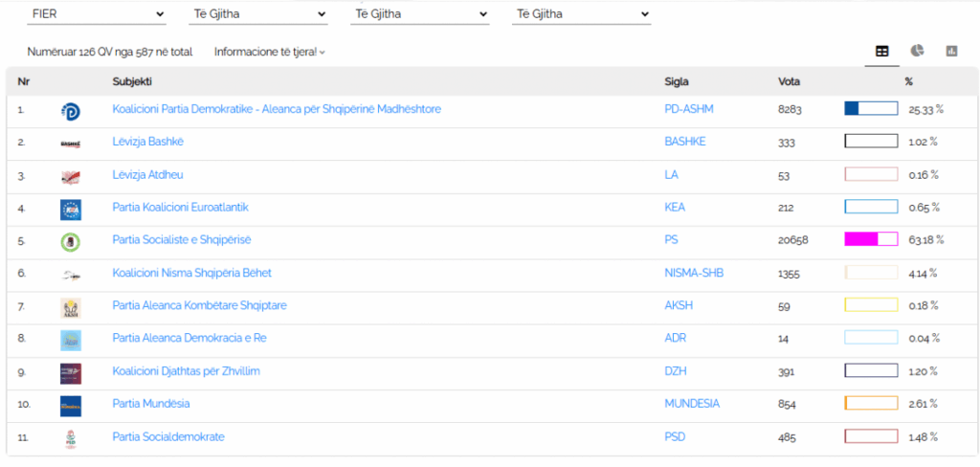Screen dimensions: 980x467
Task: Sort by the Subjekti column header
Action: (x=132, y=81)
